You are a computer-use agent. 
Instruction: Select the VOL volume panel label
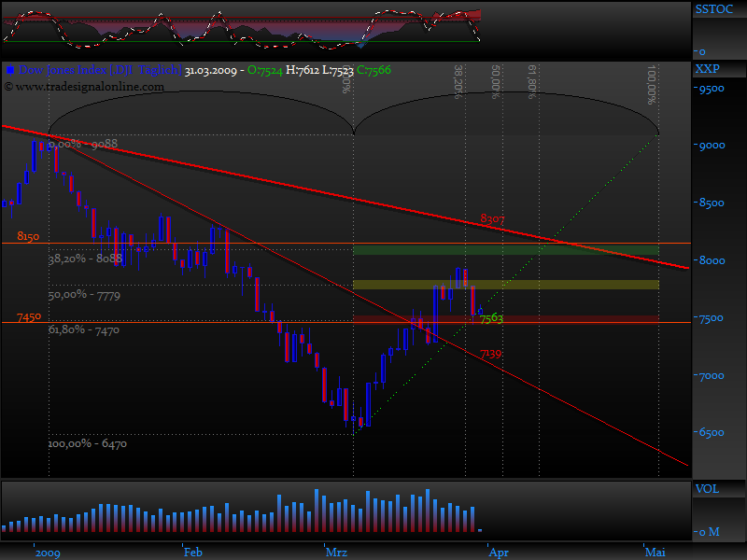707,489
